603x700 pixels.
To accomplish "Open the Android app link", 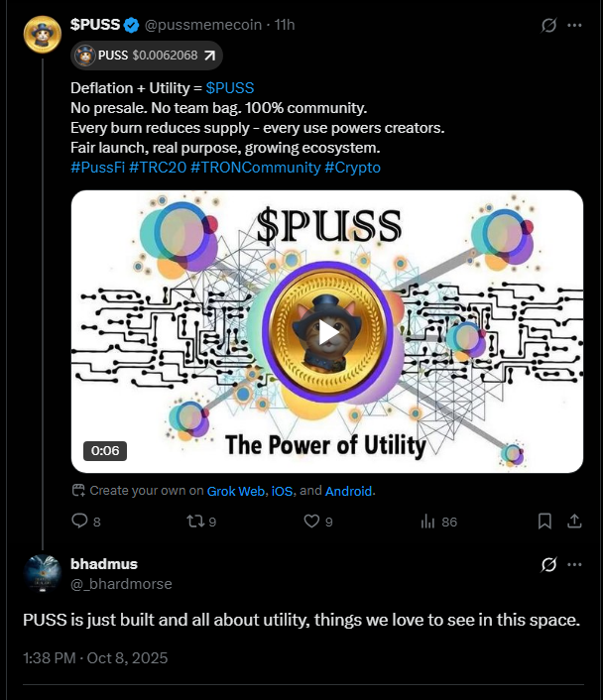I will pos(349,491).
